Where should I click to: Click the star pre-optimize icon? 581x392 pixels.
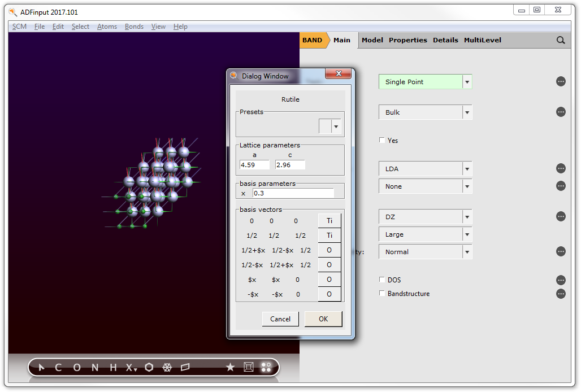click(230, 368)
